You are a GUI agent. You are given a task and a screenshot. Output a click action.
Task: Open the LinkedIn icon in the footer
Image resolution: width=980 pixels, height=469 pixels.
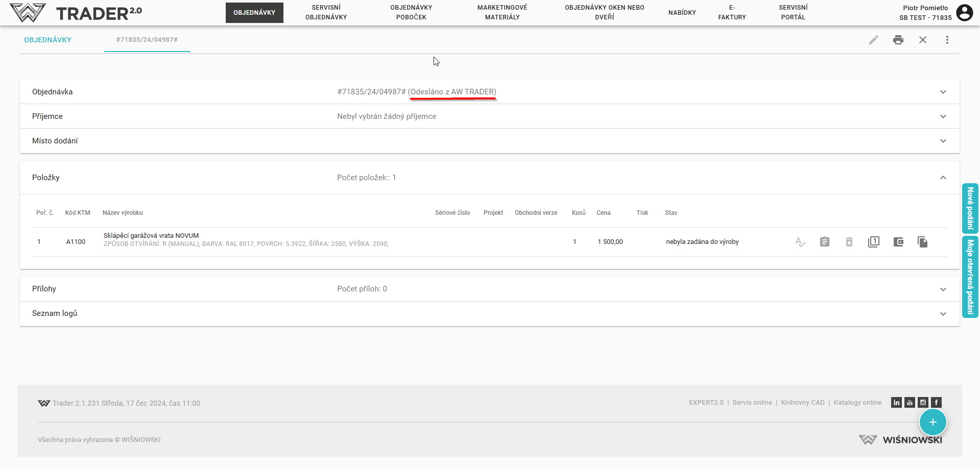pyautogui.click(x=896, y=403)
